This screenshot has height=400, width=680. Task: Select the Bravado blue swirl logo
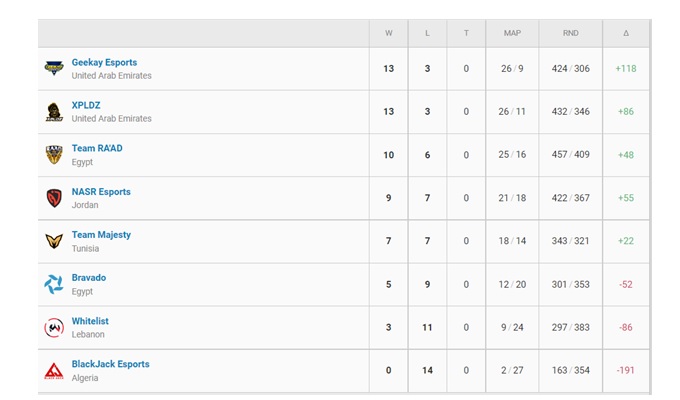coord(54,284)
